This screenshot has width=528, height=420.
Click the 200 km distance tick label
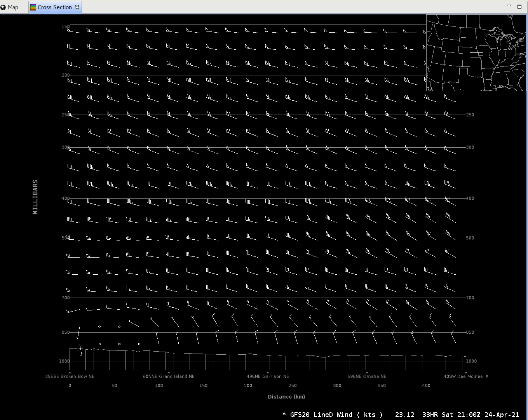248,385
